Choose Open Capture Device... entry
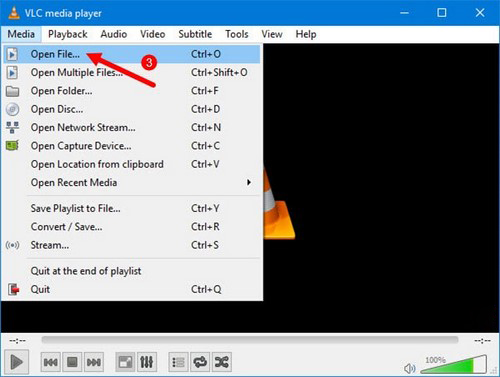The width and height of the screenshot is (500, 377). pyautogui.click(x=132, y=146)
